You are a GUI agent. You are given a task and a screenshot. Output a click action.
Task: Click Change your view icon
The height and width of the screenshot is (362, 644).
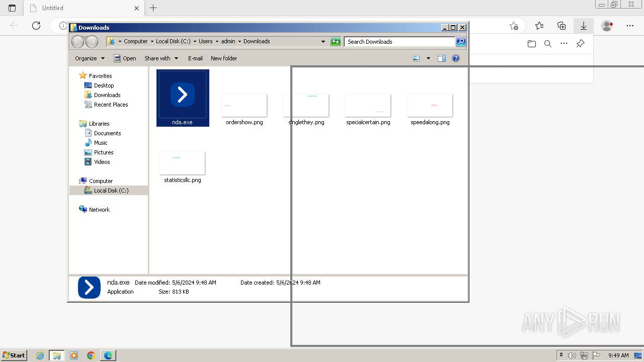click(x=416, y=58)
